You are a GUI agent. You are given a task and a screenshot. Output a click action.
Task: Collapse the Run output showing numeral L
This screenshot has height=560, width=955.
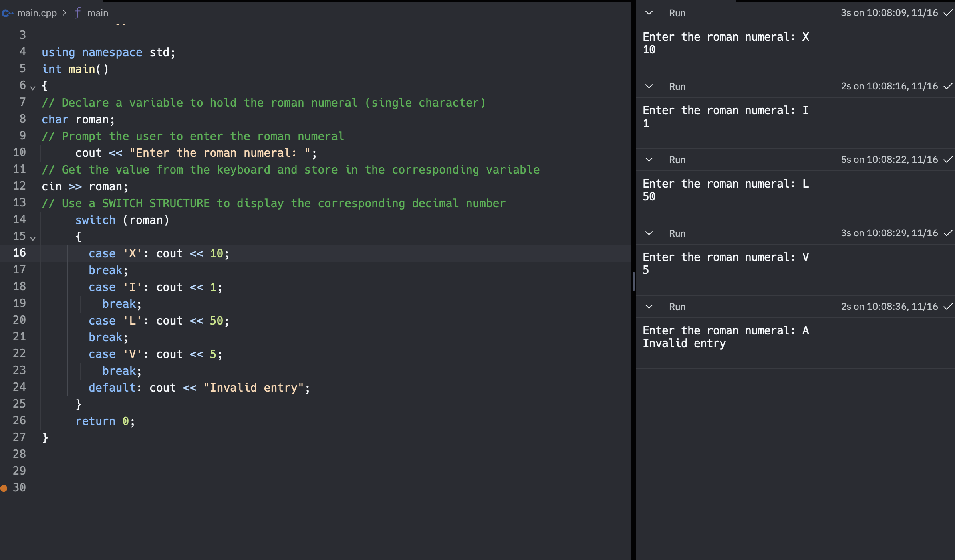pos(649,160)
